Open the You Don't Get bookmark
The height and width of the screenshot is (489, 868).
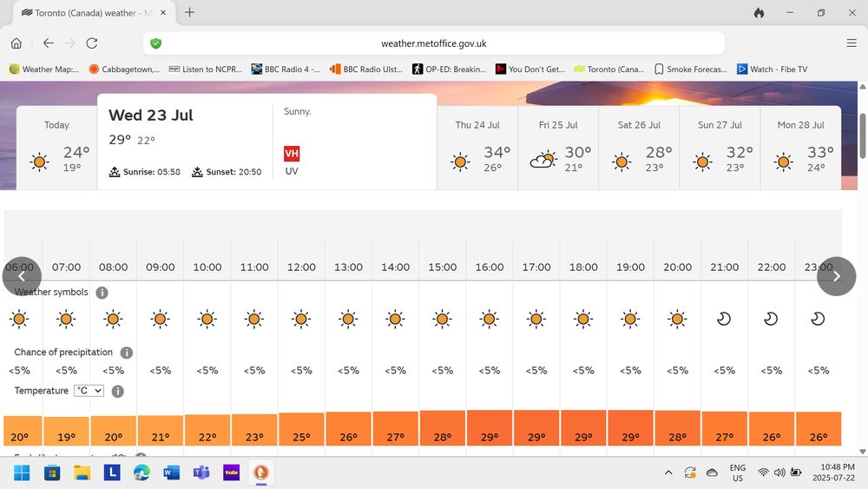pos(529,69)
